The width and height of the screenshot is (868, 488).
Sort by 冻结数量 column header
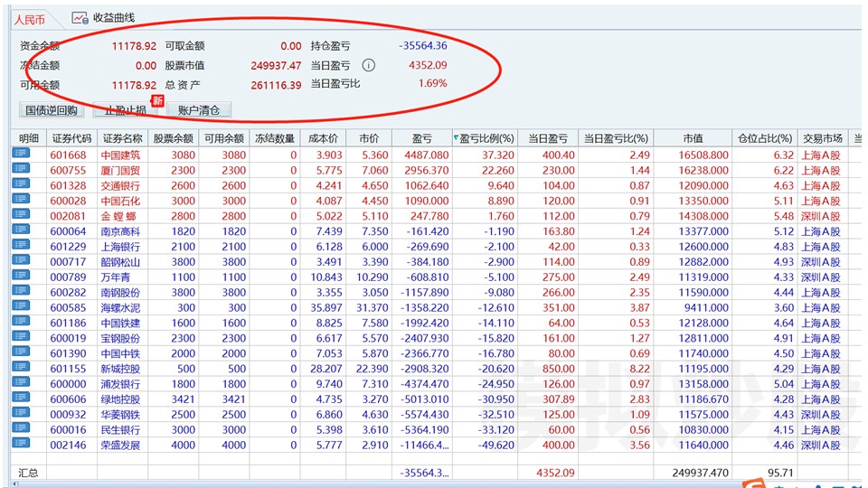[275, 138]
